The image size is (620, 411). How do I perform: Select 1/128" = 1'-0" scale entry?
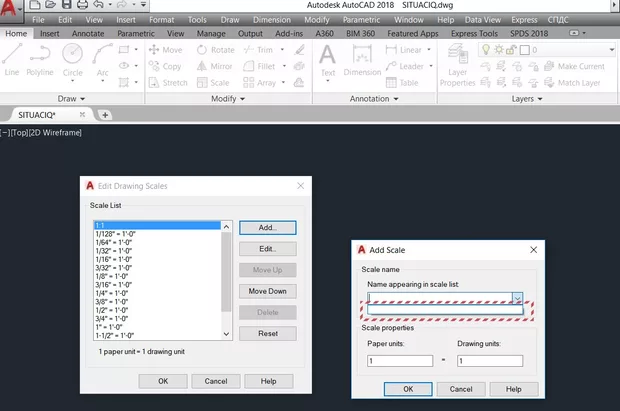click(x=157, y=234)
